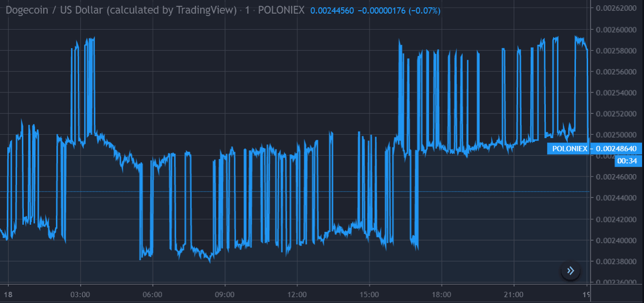Click the 0.00242000 price axis label

tap(616, 219)
